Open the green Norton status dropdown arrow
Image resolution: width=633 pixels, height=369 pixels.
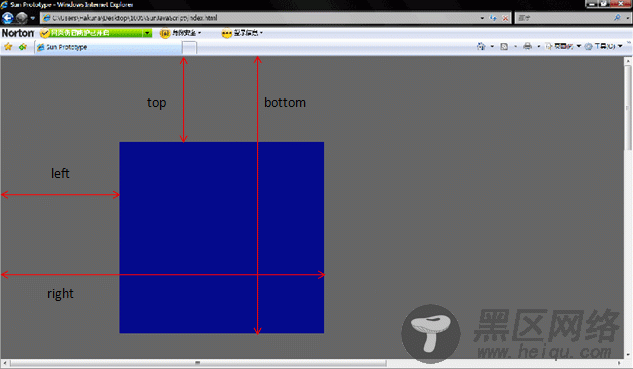point(147,33)
